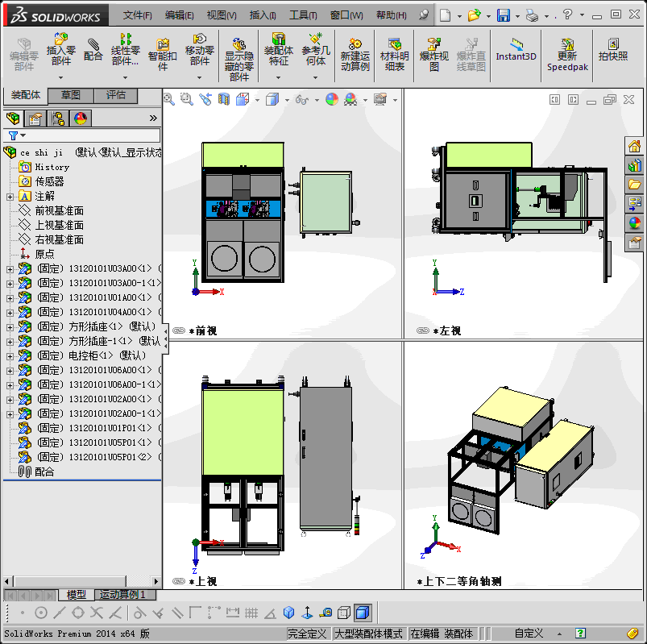This screenshot has height=644, width=647.
Task: Open the DisplayManager tab icon
Action: (x=81, y=119)
